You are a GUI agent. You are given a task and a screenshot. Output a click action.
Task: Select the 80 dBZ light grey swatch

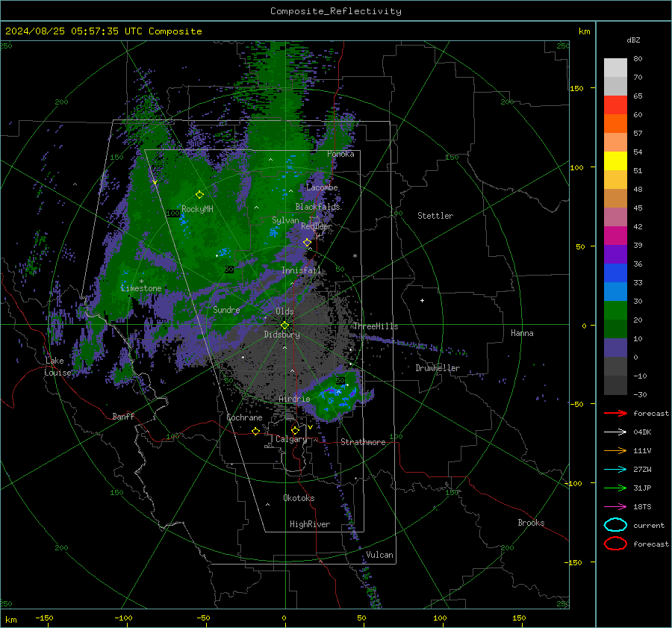[x=615, y=68]
